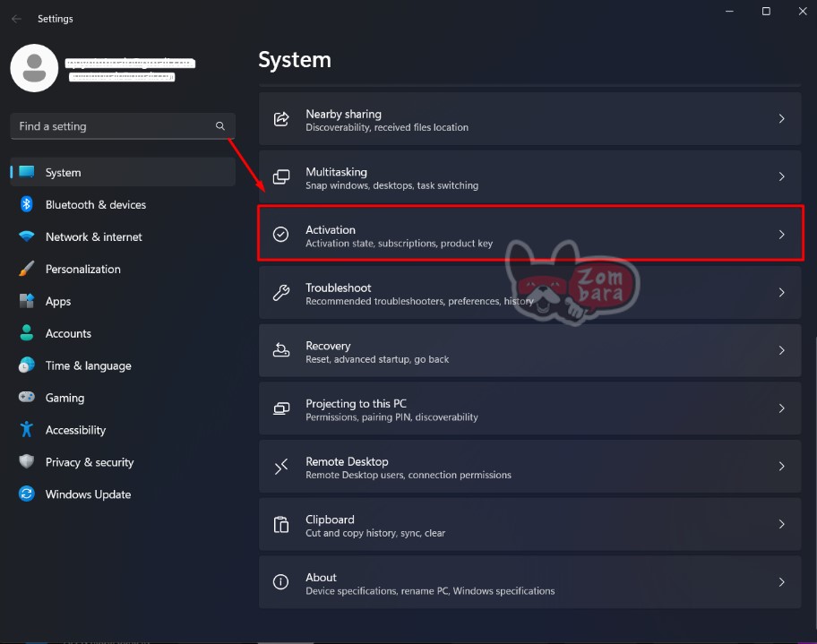817x644 pixels.
Task: Open the About device specifications row
Action: 530,582
